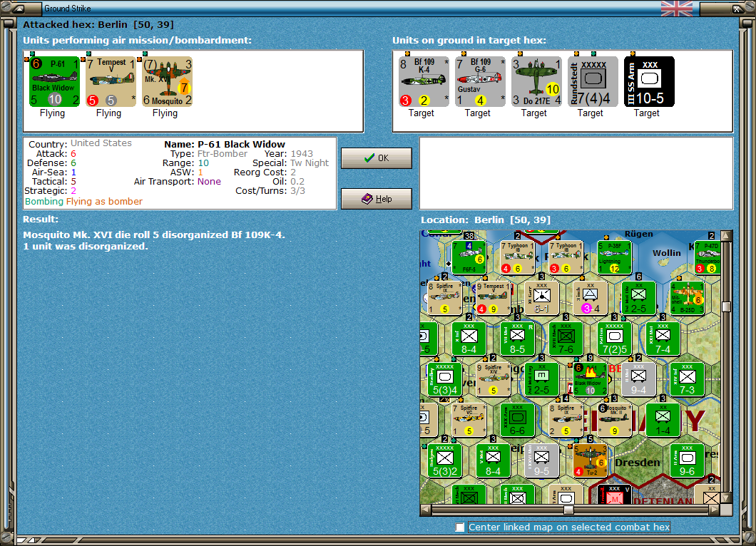Image resolution: width=756 pixels, height=546 pixels.
Task: Select the Bf 109 K-4 target unit
Action: click(x=424, y=81)
